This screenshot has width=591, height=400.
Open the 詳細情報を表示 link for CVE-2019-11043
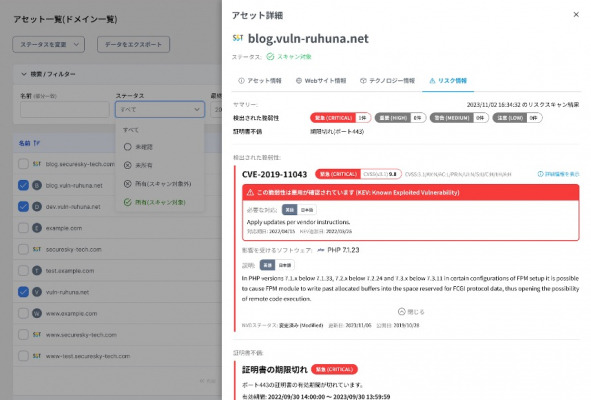point(558,174)
